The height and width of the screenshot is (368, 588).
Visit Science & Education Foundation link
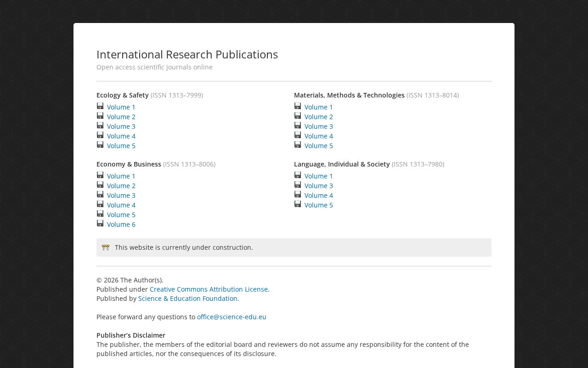click(188, 299)
